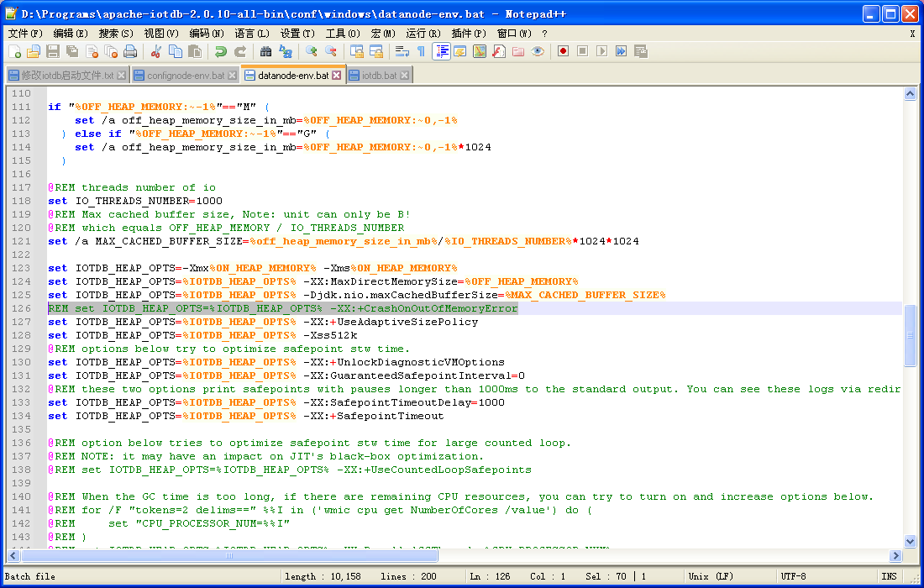
Task: Stop macro recording square icon
Action: click(582, 52)
